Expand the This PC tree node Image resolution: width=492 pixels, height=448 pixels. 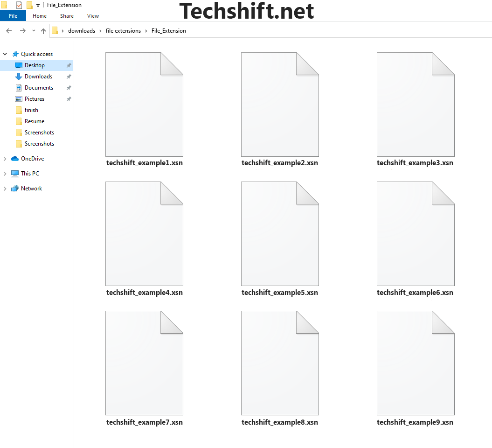coord(5,174)
